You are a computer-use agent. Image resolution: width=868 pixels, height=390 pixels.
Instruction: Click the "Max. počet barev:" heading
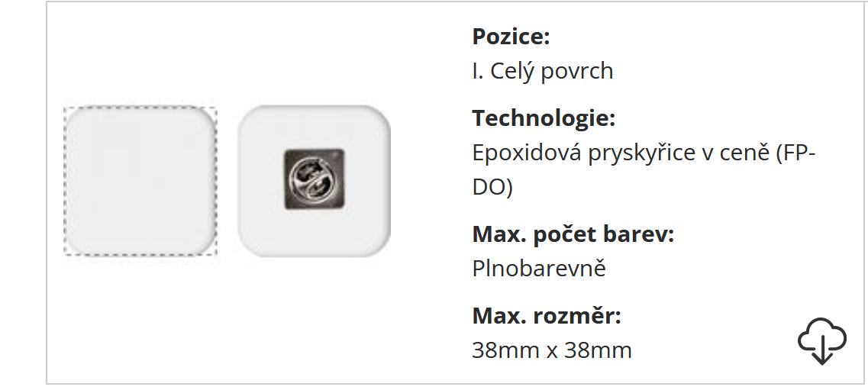pyautogui.click(x=573, y=234)
